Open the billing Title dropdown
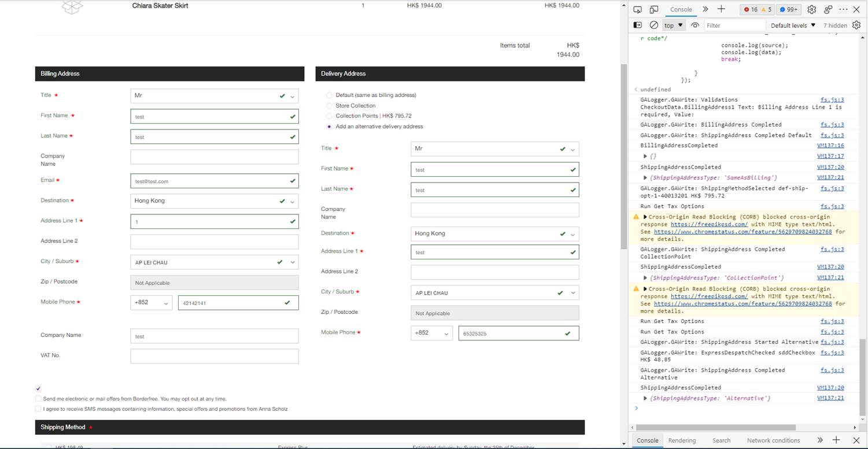The height and width of the screenshot is (449, 868). click(215, 96)
